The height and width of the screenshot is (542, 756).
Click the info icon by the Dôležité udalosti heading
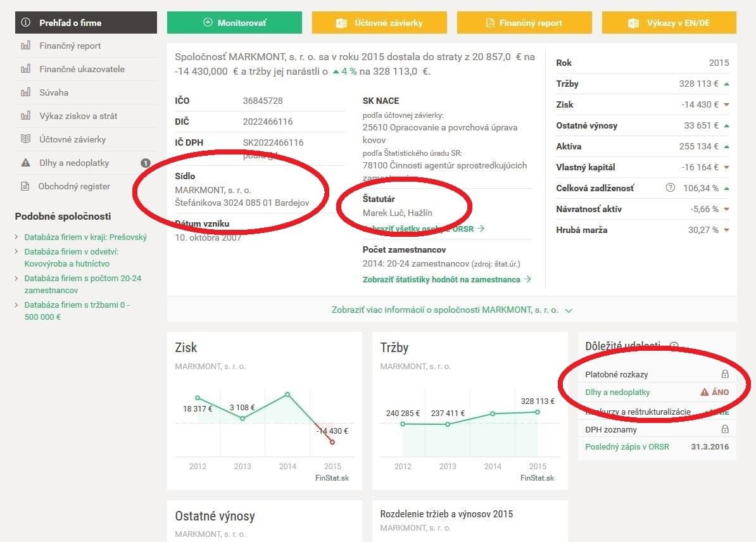pyautogui.click(x=674, y=345)
